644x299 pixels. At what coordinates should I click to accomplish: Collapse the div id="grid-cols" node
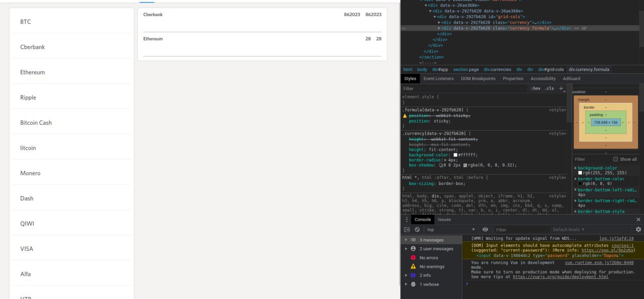tap(435, 17)
